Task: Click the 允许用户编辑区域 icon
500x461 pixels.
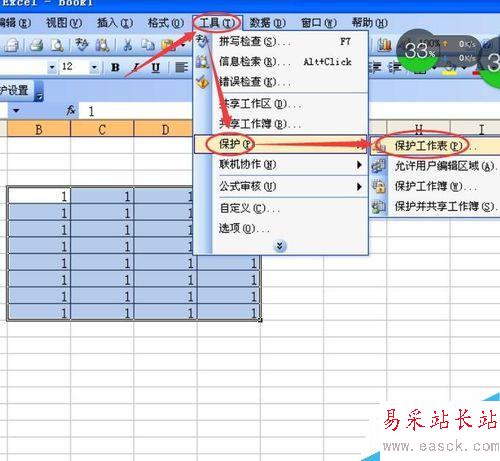Action: click(379, 166)
